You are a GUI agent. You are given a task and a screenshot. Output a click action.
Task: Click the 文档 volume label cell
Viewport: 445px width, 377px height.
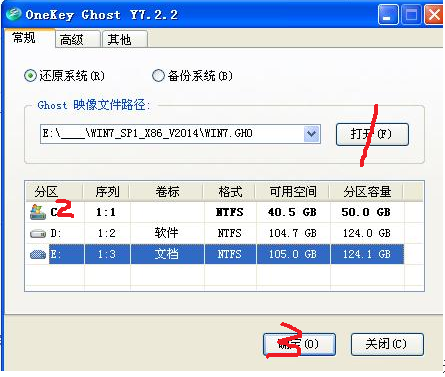pyautogui.click(x=167, y=255)
